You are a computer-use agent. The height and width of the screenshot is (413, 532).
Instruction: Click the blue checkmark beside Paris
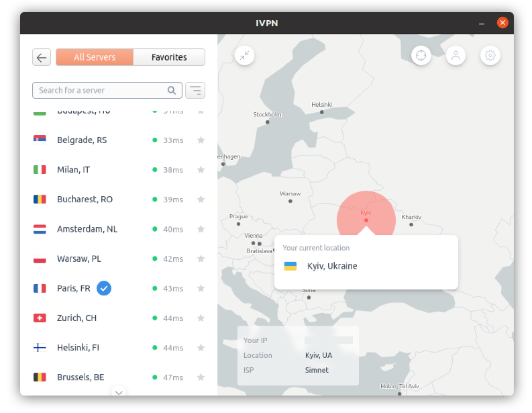pyautogui.click(x=104, y=288)
